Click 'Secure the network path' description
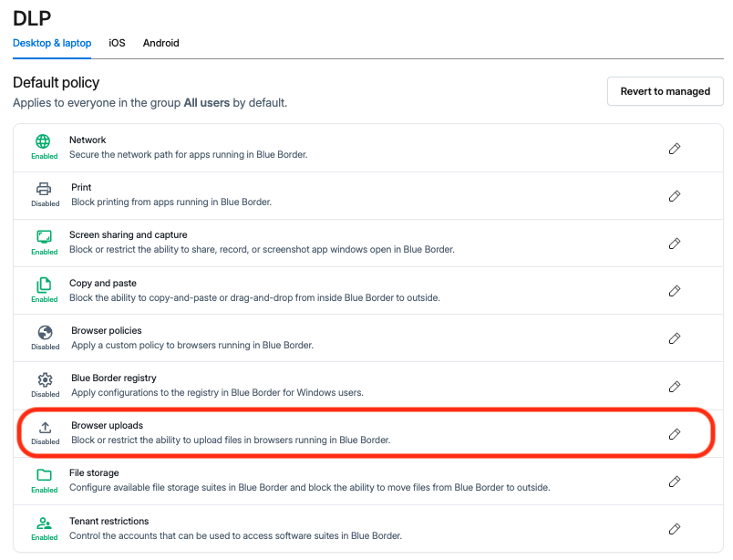 189,154
